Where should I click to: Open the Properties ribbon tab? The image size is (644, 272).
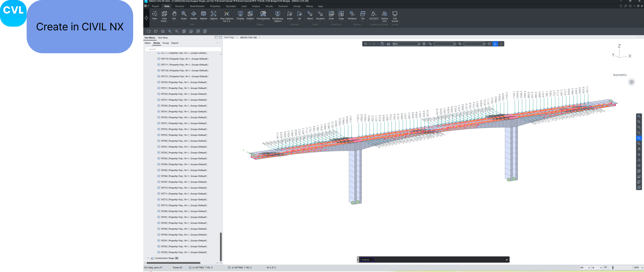point(215,6)
